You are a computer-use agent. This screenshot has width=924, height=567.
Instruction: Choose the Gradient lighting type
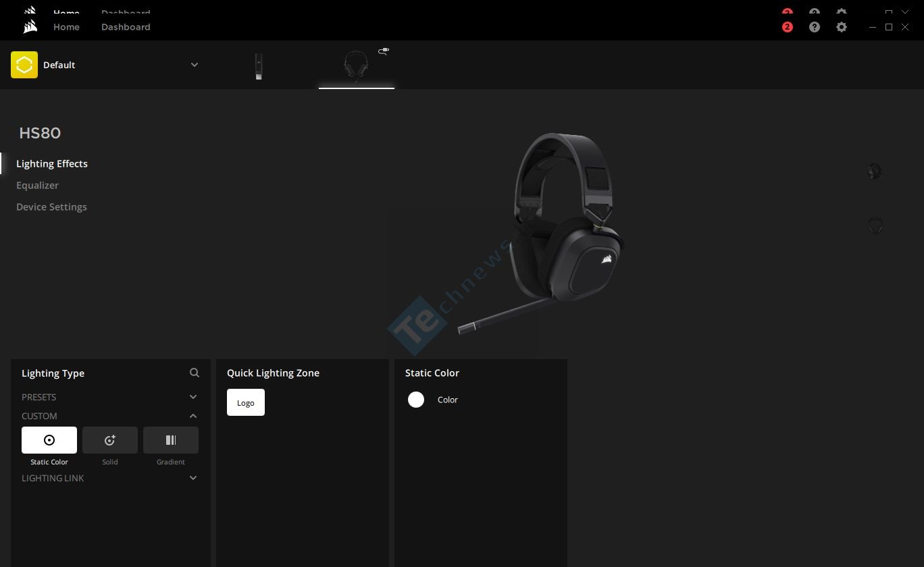(x=171, y=440)
